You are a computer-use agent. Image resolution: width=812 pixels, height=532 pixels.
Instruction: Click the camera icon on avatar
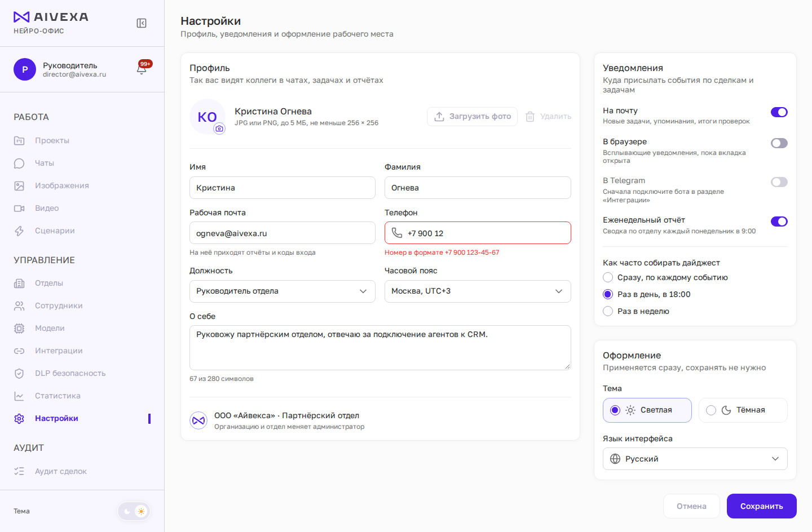pos(219,128)
